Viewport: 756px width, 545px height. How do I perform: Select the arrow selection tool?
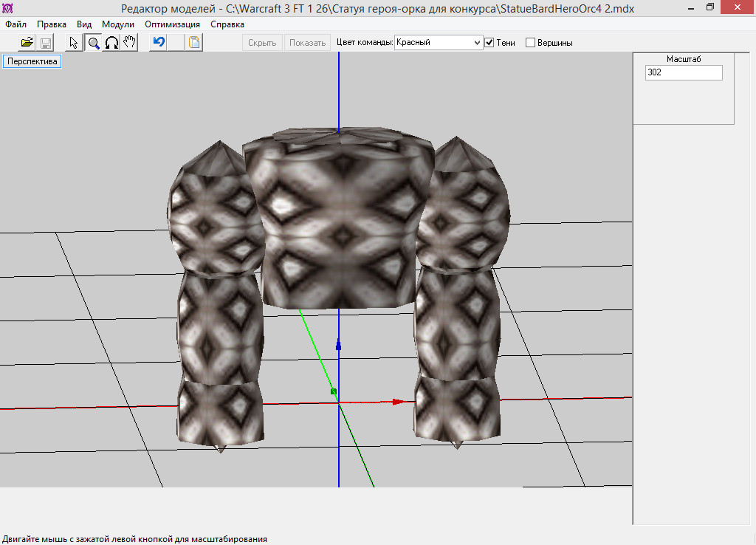pos(74,42)
